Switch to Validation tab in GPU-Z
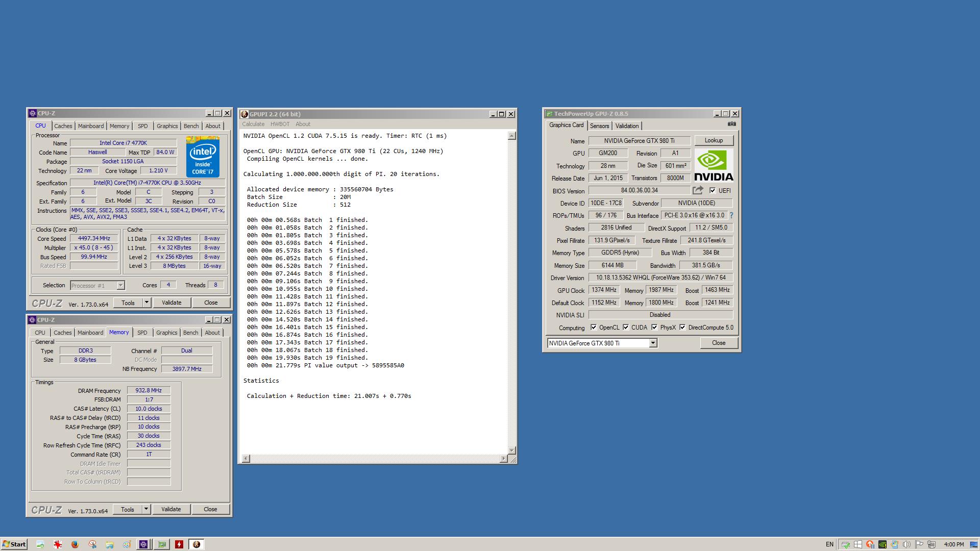Screen dimensions: 980x551 [x=627, y=126]
